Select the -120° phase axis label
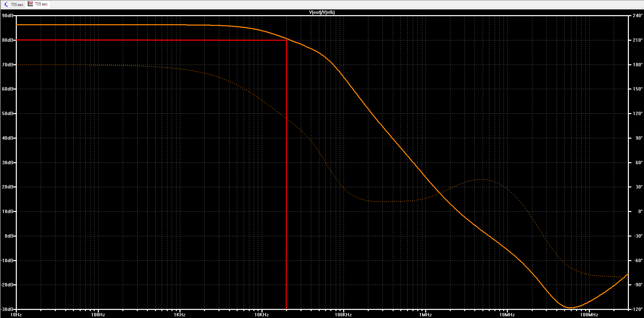644x318 pixels. pos(637,309)
